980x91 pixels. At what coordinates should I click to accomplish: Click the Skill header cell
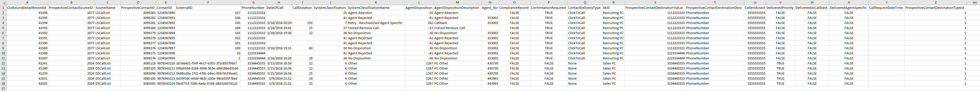point(613,8)
